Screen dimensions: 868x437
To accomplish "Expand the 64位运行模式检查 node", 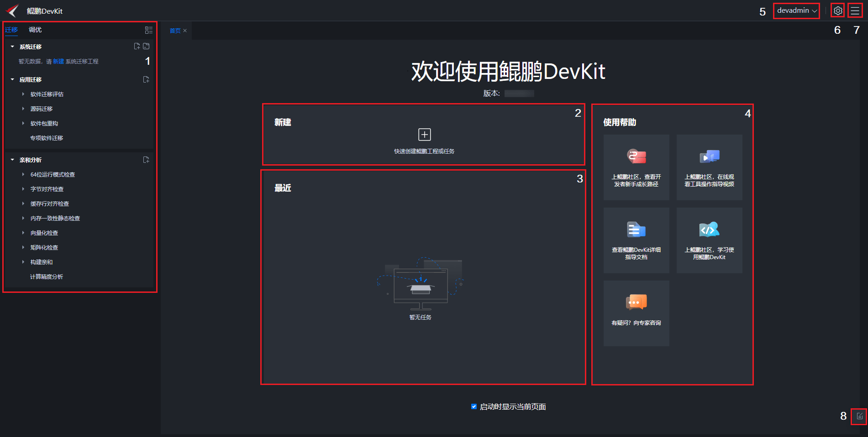I will tap(23, 174).
